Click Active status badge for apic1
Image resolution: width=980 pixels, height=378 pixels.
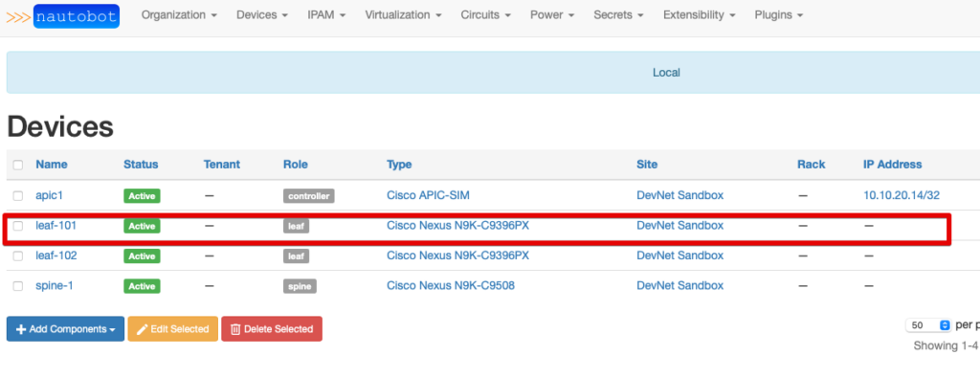[x=142, y=195]
